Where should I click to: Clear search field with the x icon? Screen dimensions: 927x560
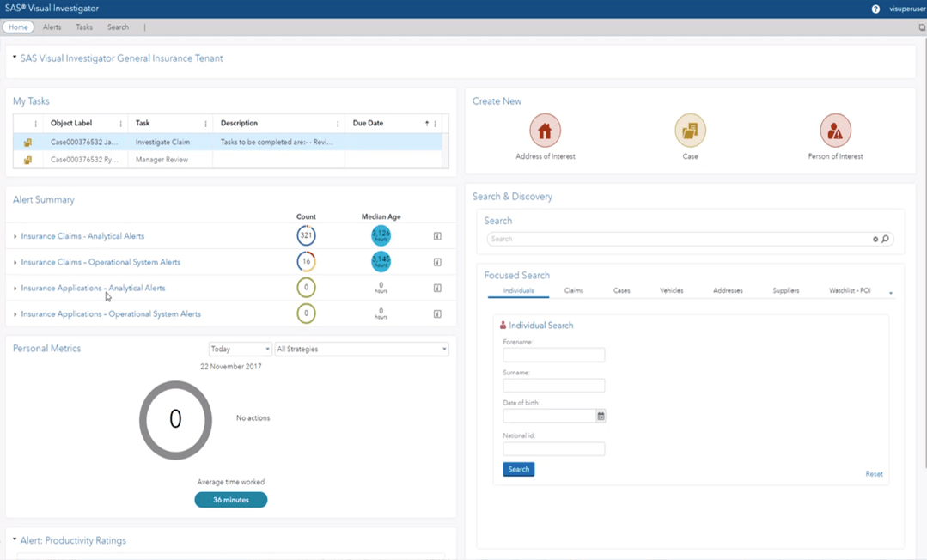(x=875, y=239)
